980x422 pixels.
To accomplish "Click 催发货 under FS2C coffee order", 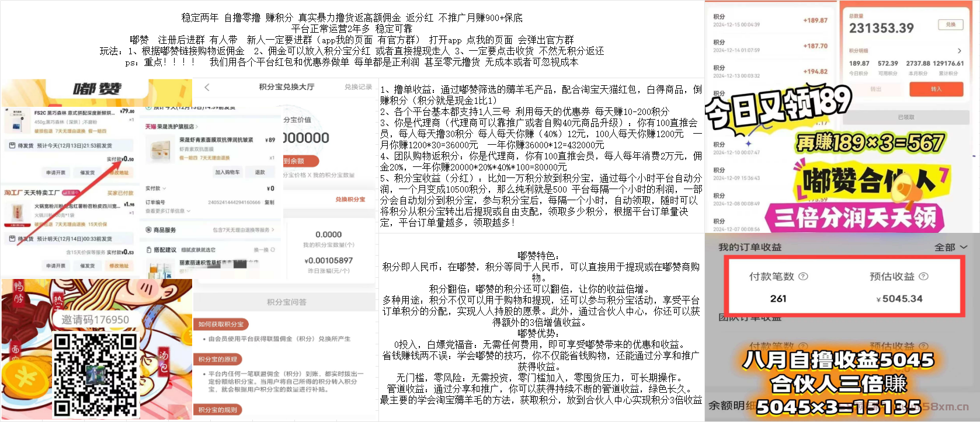I will pos(88,173).
